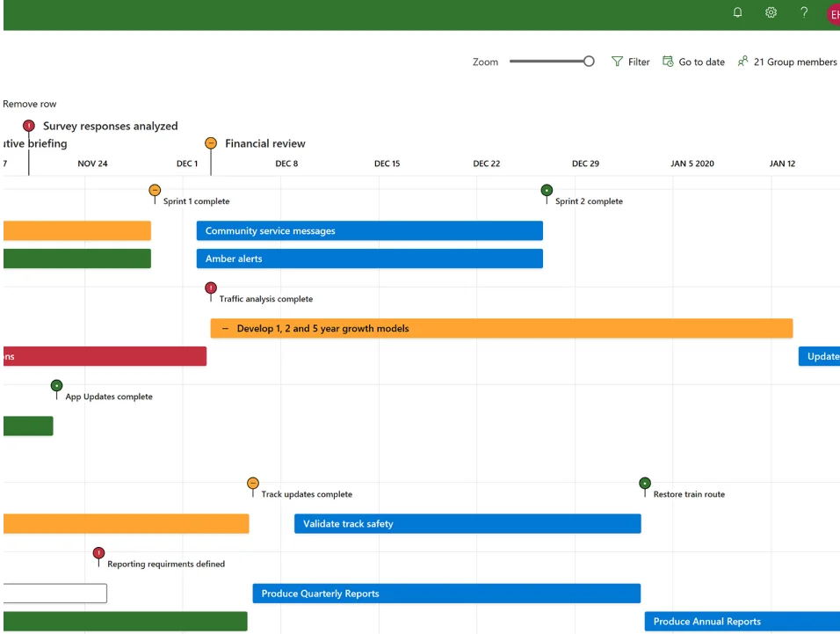840x634 pixels.
Task: Open the user profile avatar
Action: tap(832, 14)
